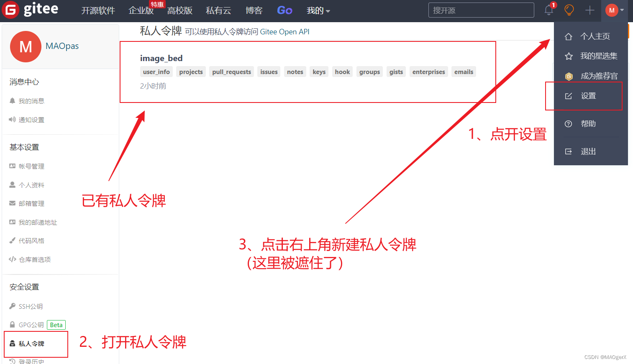Click the large red M profile avatar

[26, 46]
